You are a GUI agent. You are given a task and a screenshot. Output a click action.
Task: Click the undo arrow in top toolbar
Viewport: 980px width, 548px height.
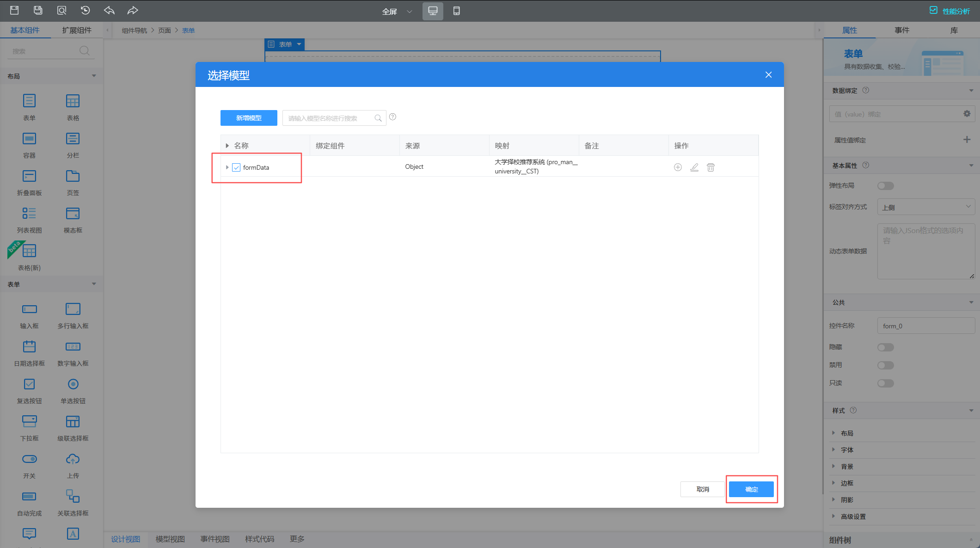coord(109,11)
